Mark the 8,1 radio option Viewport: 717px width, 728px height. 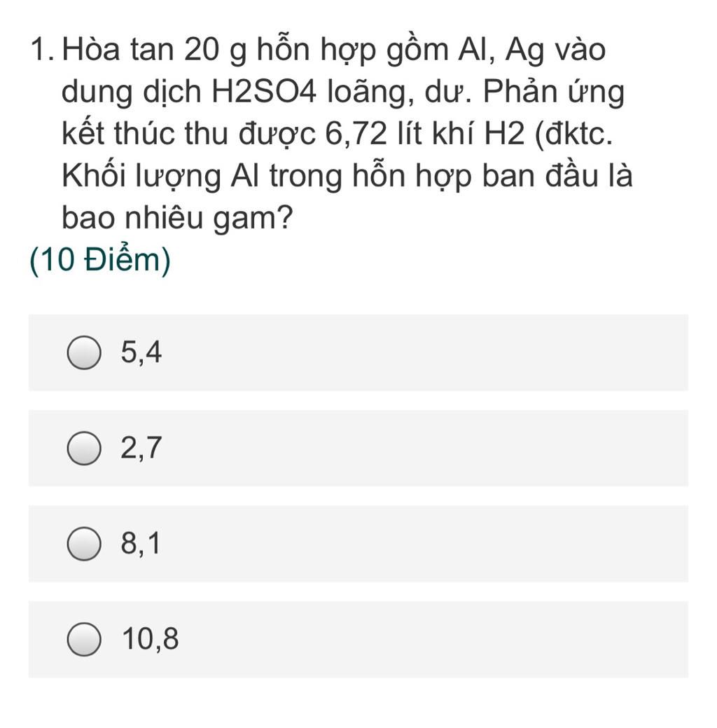pos(84,544)
